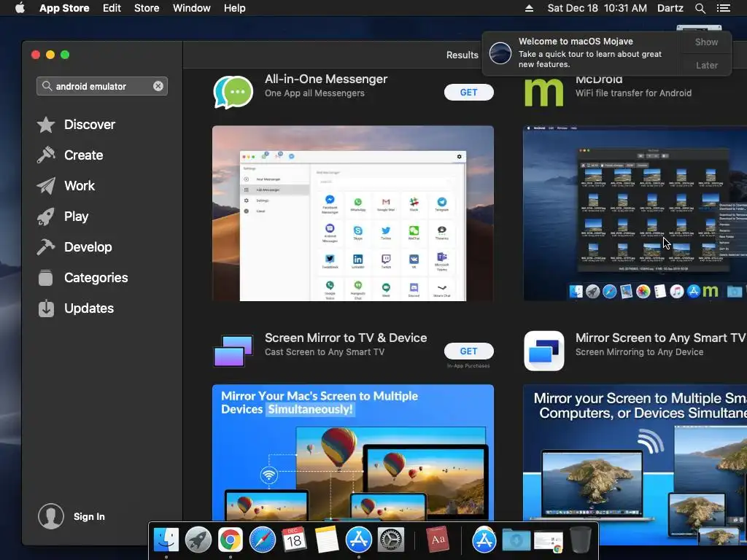Click the Categories label in sidebar
This screenshot has height=560, width=747.
point(96,278)
